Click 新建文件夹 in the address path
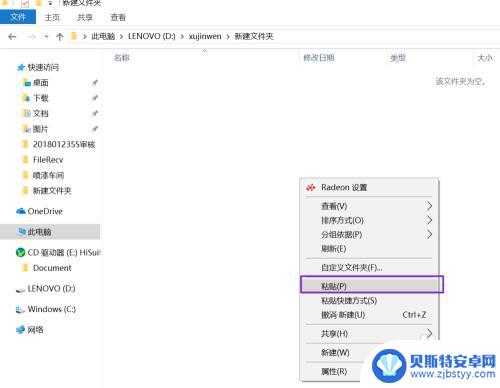This screenshot has height=388, width=500. (x=254, y=36)
